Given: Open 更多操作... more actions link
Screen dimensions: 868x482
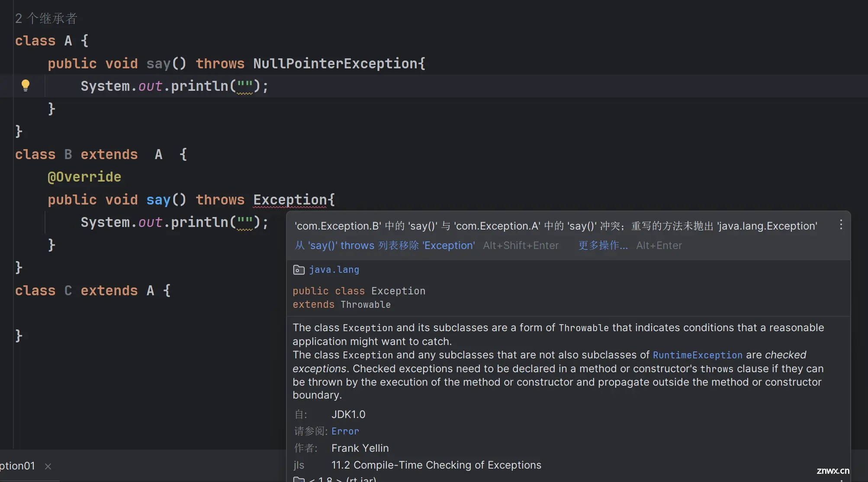Looking at the screenshot, I should (603, 246).
